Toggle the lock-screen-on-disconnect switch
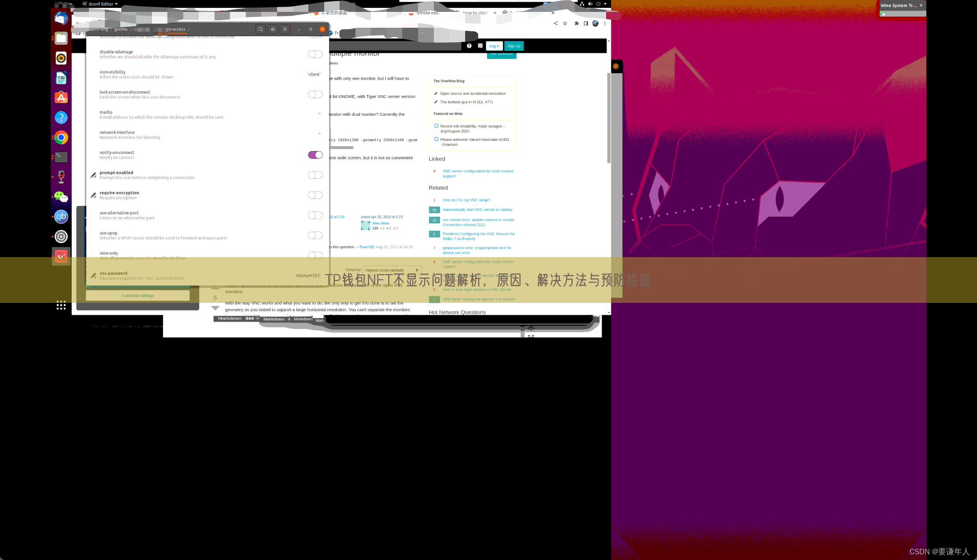977x560 pixels. point(315,94)
